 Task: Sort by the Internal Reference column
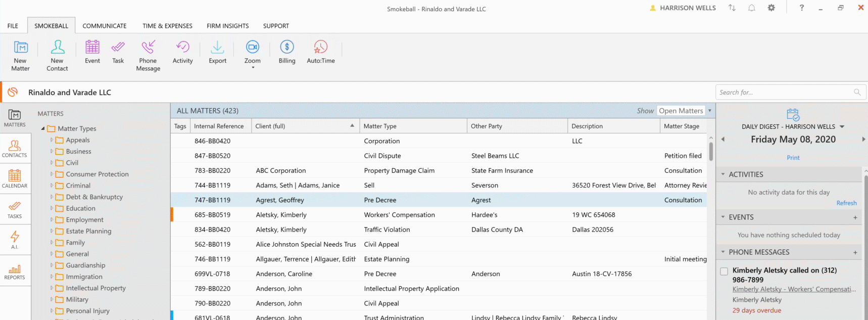coord(221,126)
